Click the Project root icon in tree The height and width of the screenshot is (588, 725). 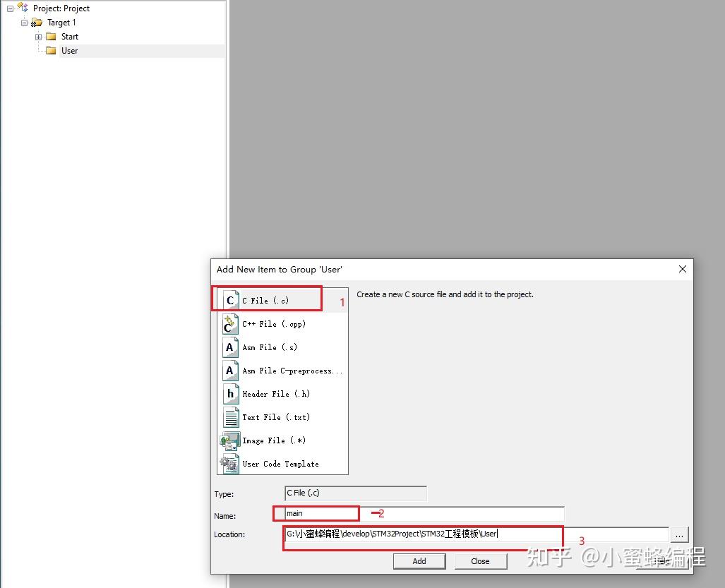click(23, 7)
